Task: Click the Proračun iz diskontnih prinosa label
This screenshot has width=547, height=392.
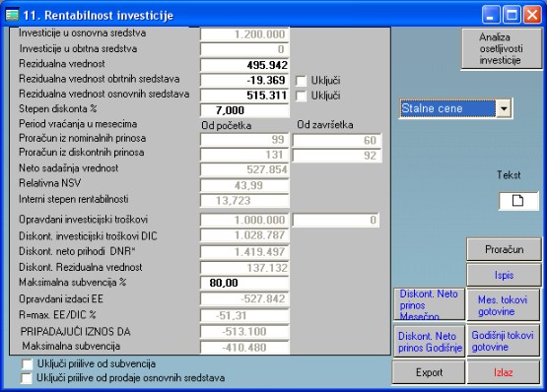Action: 81,153
